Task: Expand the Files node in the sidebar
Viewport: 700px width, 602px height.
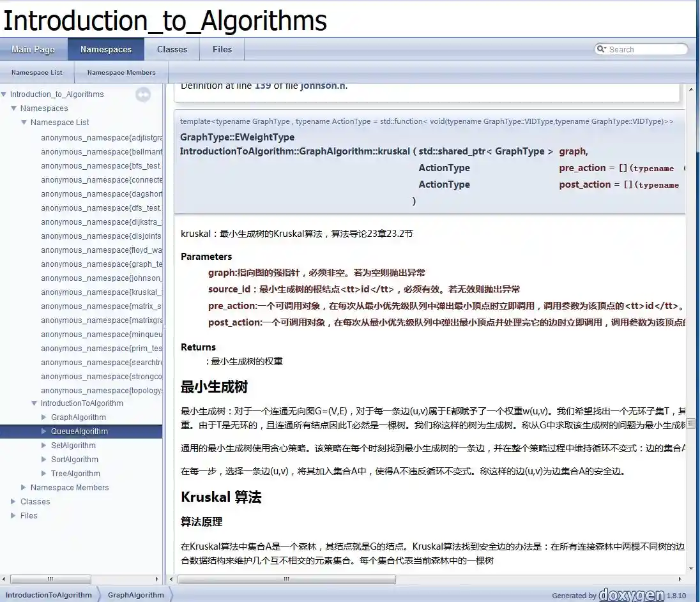Action: [x=13, y=515]
